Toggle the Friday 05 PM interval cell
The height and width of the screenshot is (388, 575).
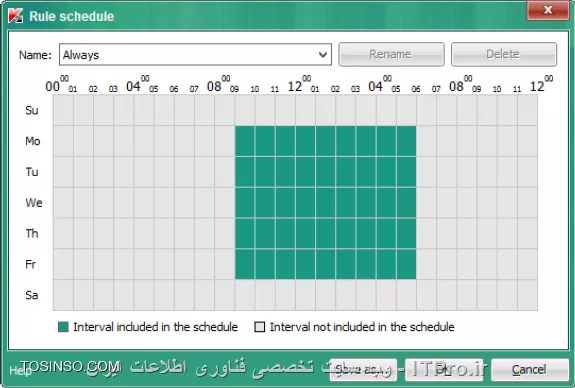click(x=406, y=264)
